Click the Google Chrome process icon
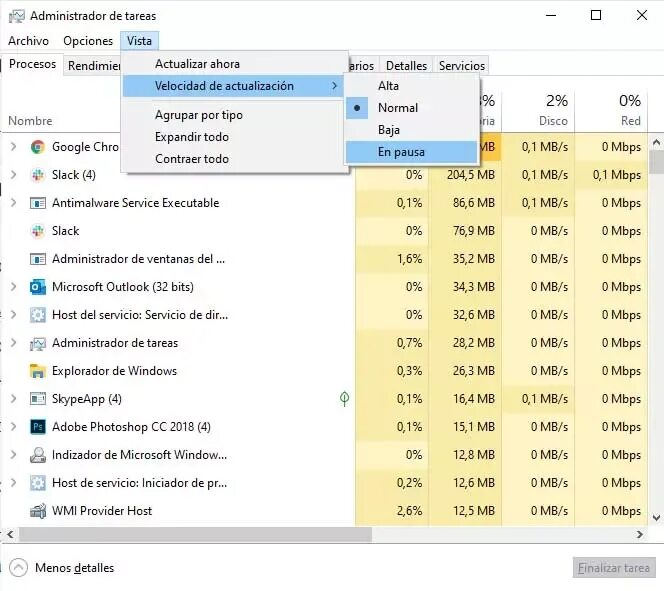The image size is (664, 591). 38,147
